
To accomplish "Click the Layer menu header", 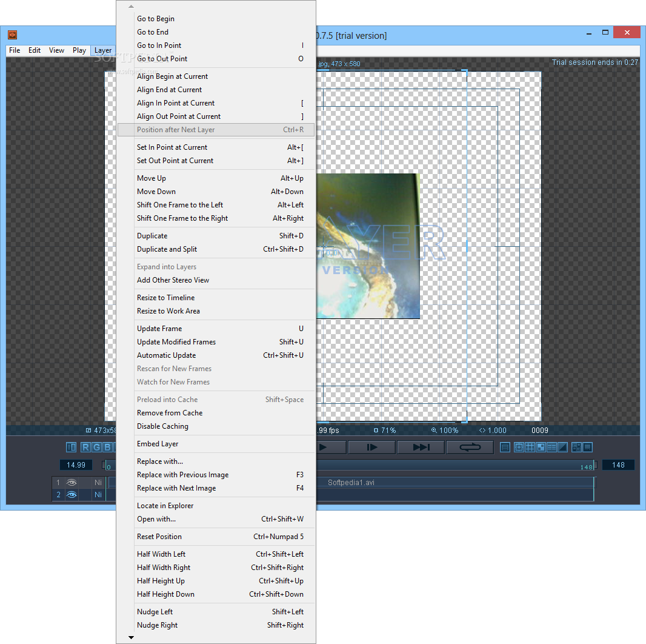I will coord(102,50).
